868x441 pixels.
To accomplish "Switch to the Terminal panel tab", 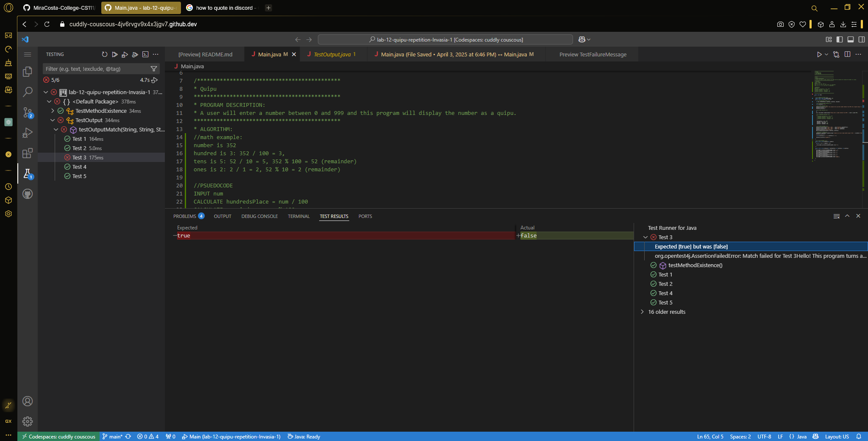I will 298,216.
